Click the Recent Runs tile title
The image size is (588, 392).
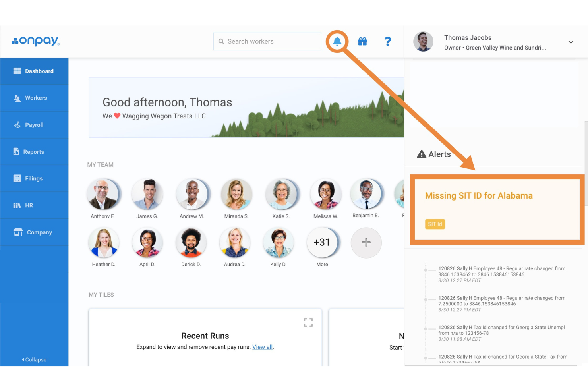tap(205, 336)
